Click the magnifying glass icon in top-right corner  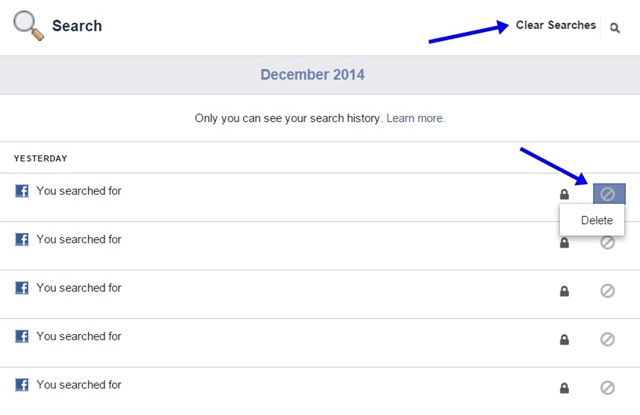click(x=614, y=29)
